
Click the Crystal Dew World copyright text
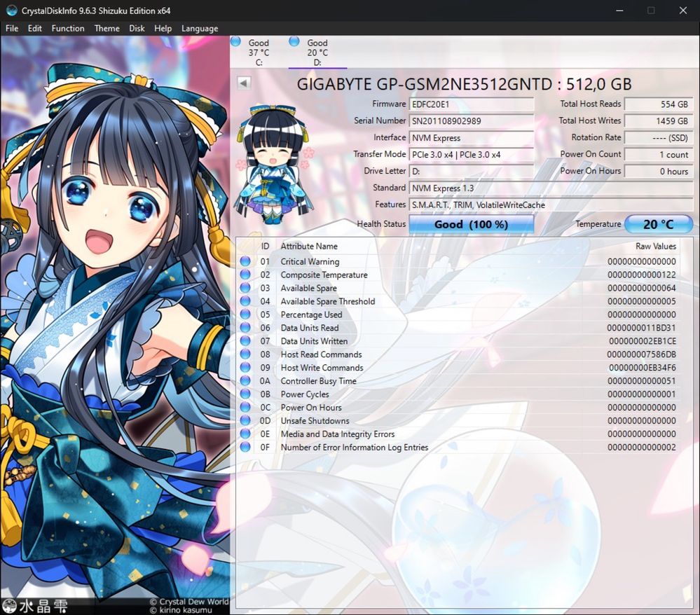click(189, 601)
